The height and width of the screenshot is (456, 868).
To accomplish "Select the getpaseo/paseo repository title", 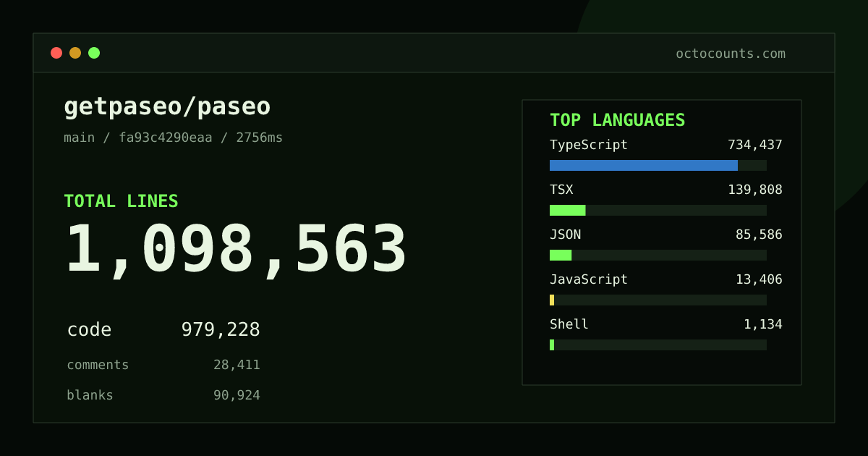I will point(167,106).
